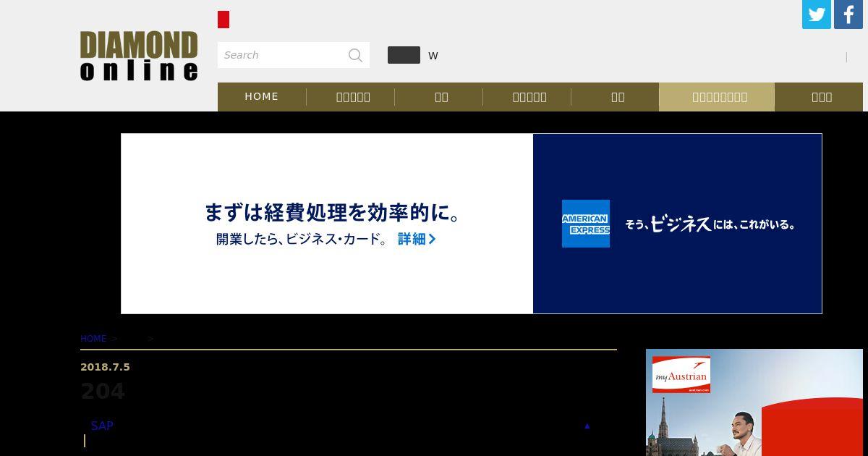Click the まずは経費処理を効率的に banner headline
868x456 pixels.
[x=333, y=213]
